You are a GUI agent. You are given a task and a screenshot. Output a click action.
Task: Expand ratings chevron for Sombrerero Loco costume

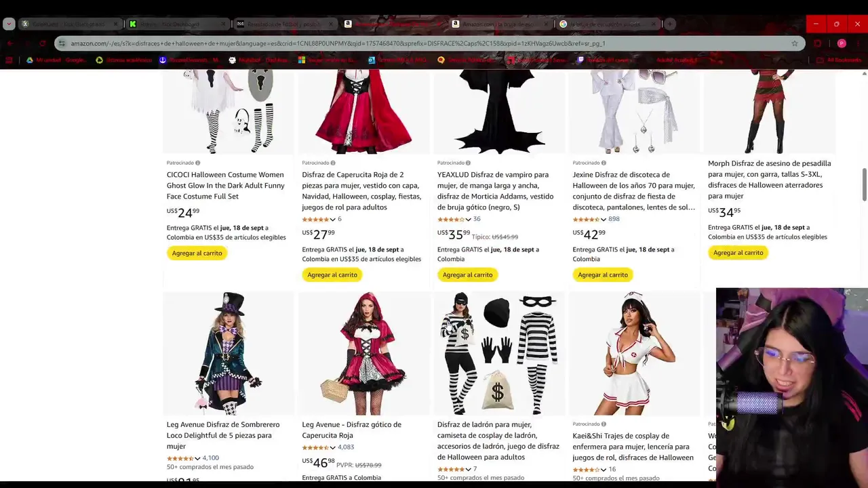[x=197, y=459]
